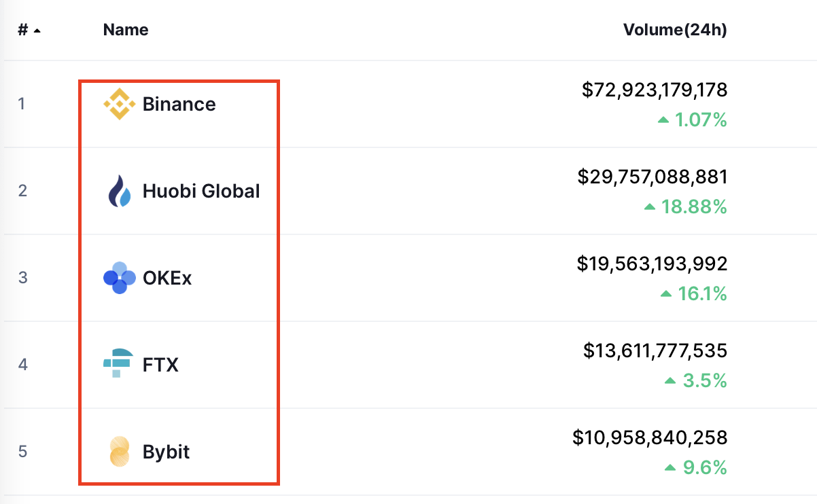Open the Huobi Global exchange page
The image size is (817, 504).
pyautogui.click(x=201, y=191)
